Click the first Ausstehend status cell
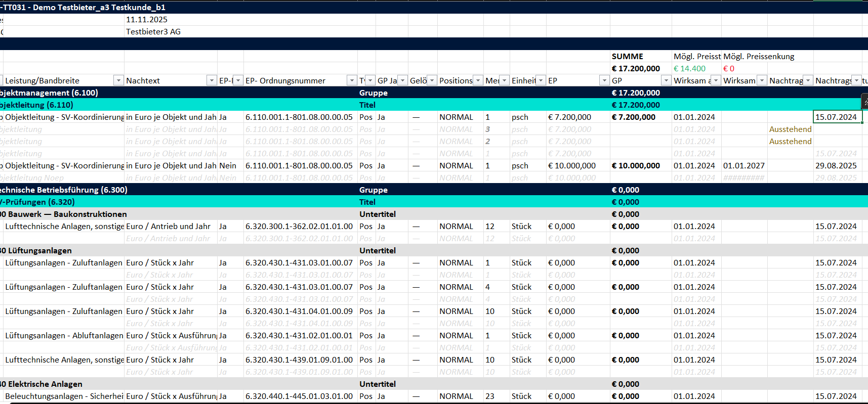The width and height of the screenshot is (868, 404). (790, 129)
